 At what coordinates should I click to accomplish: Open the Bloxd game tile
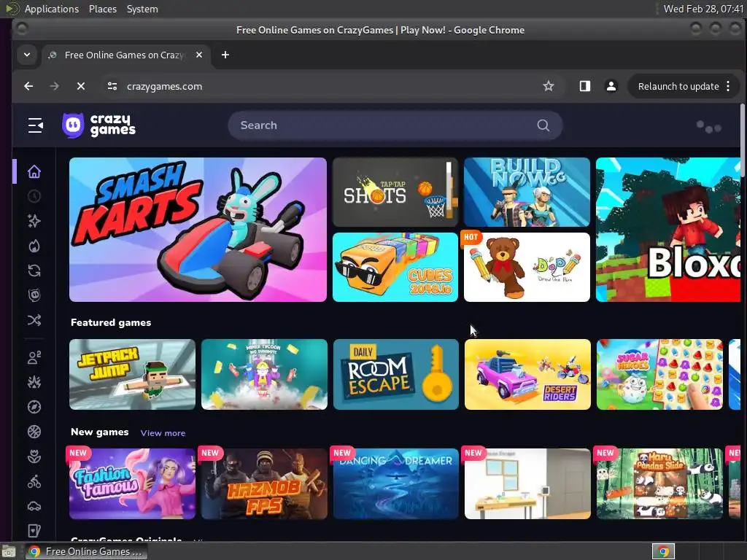[x=668, y=230]
